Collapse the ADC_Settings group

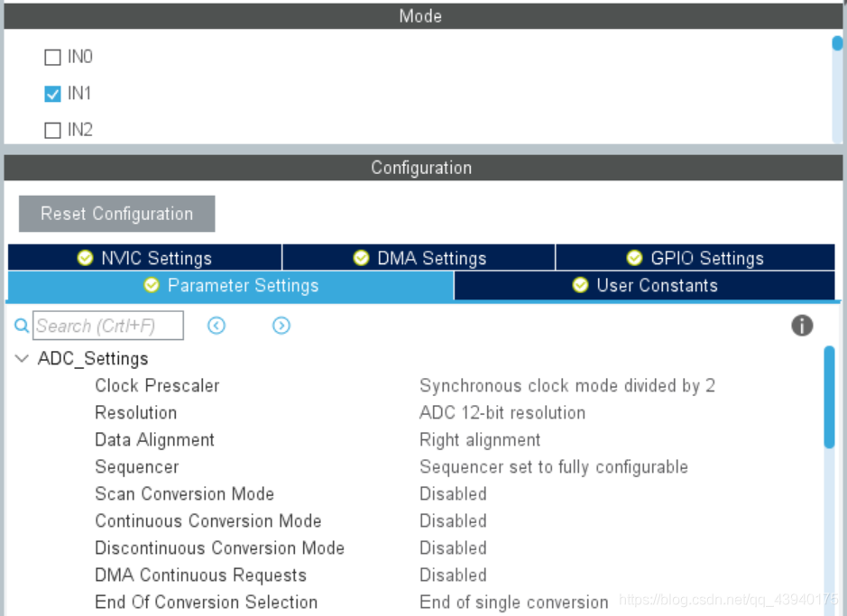pyautogui.click(x=22, y=358)
